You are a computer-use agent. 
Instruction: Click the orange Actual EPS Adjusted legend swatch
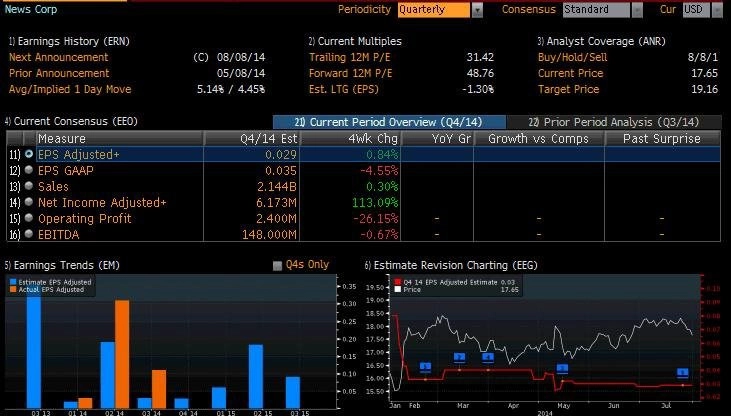click(13, 289)
